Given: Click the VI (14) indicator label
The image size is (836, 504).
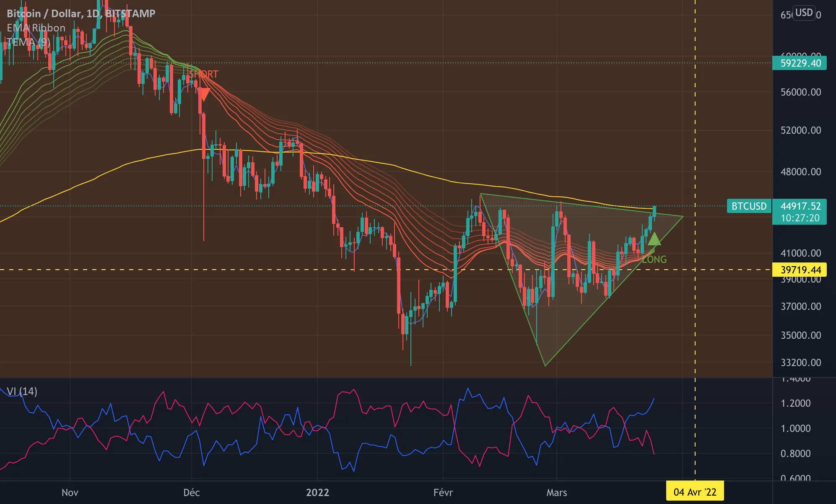Looking at the screenshot, I should (22, 391).
